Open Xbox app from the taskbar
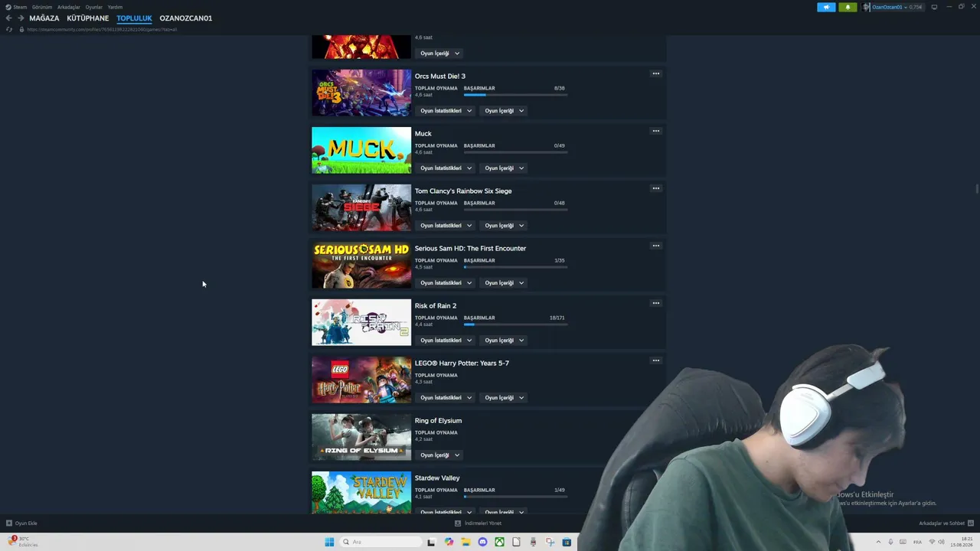The height and width of the screenshot is (551, 980). 499,542
